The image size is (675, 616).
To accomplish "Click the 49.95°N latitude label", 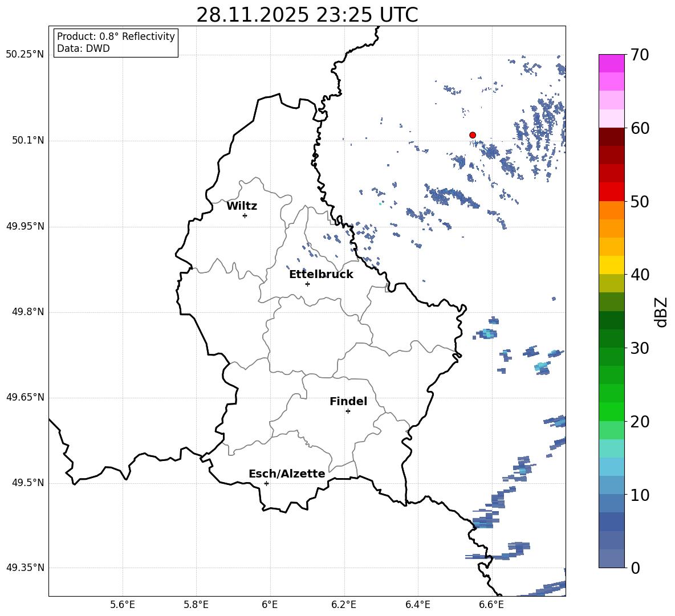I will pos(25,227).
